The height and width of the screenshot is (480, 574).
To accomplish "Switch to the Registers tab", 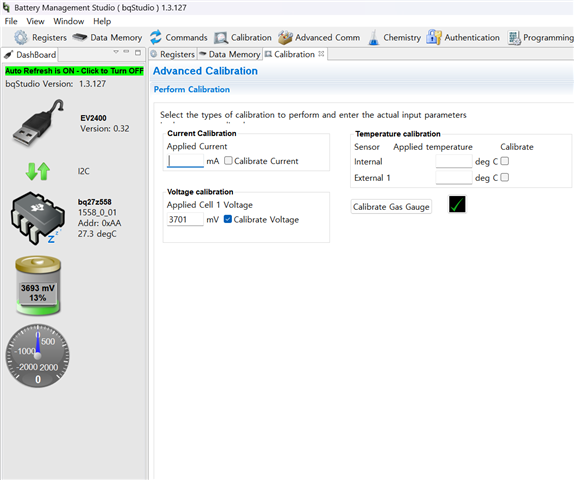I will click(x=173, y=54).
